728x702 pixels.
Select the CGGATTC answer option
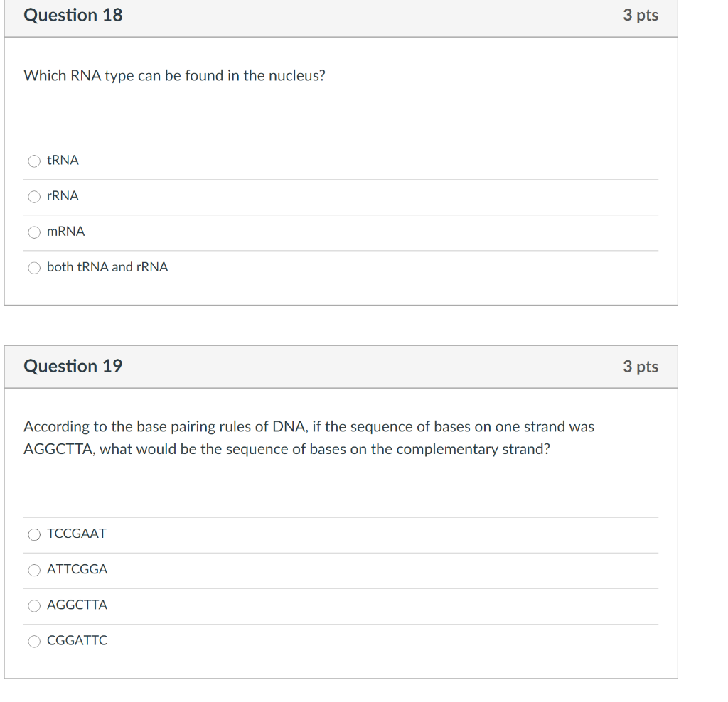[x=34, y=641]
